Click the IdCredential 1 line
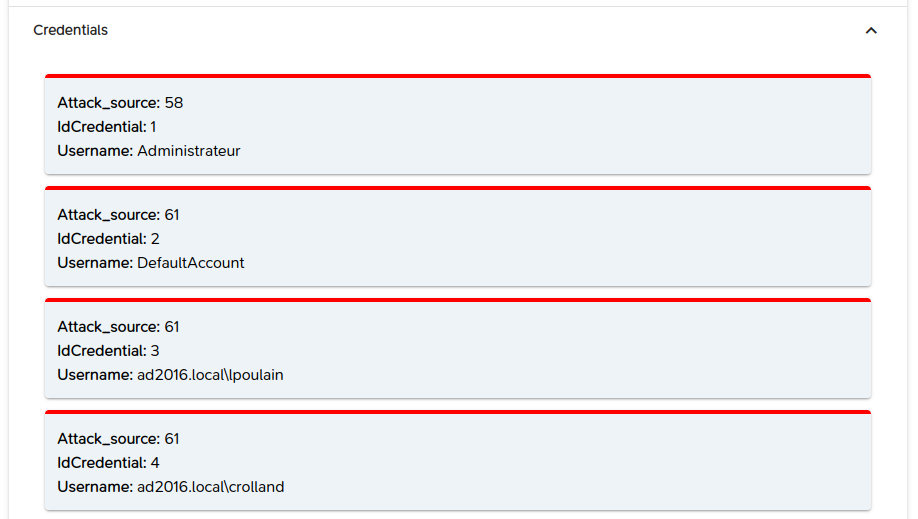 click(x=107, y=127)
